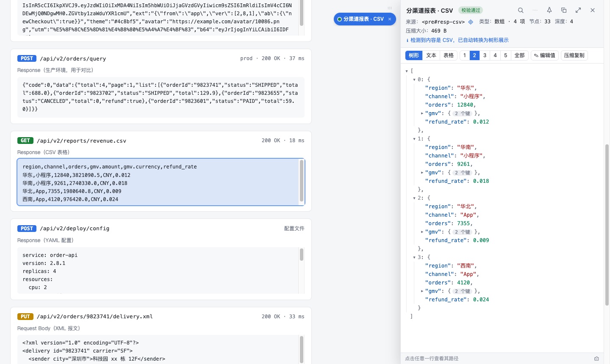
Task: Expand the gmv object of the 华北 item
Action: point(422,232)
